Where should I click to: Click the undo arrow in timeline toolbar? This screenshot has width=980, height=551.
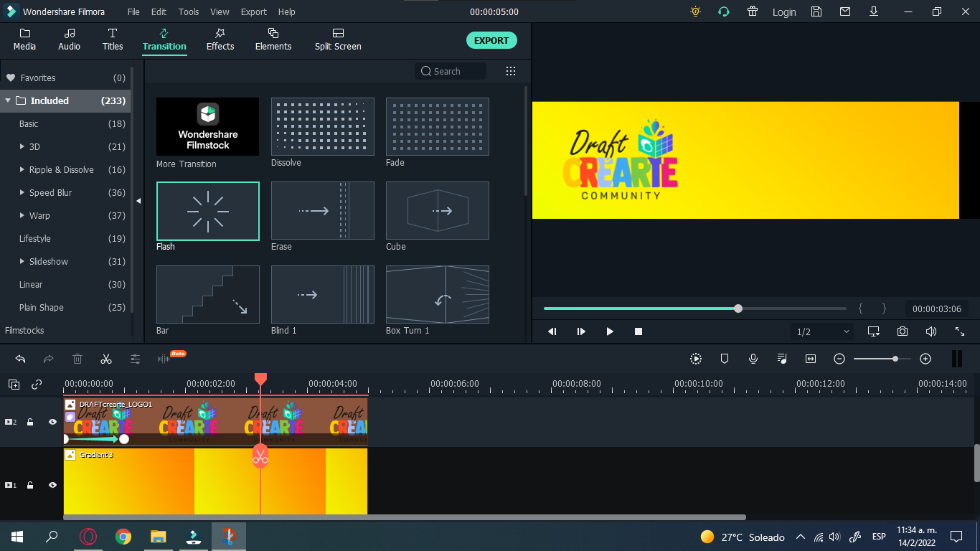(20, 359)
